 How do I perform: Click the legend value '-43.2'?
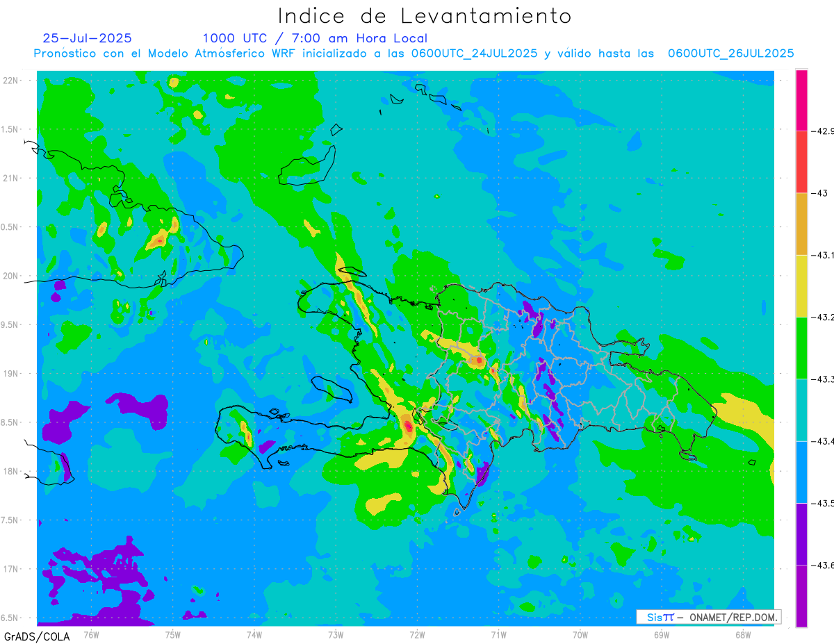pyautogui.click(x=823, y=317)
